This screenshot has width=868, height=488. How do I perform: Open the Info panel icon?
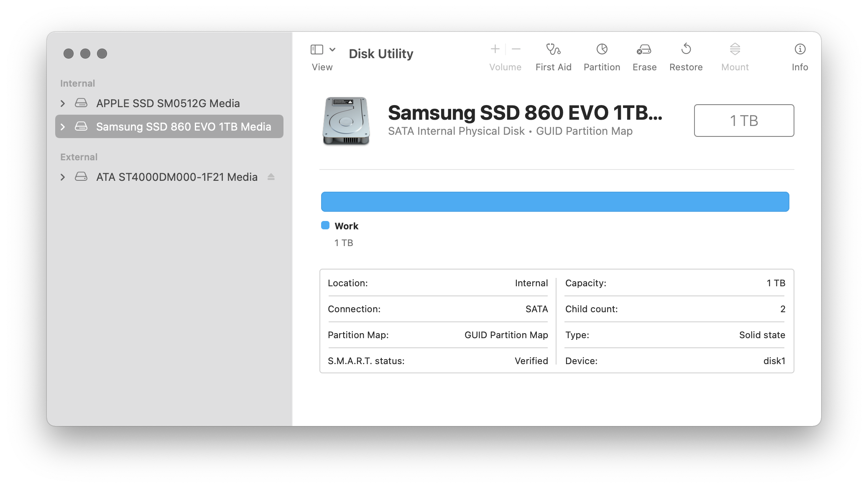point(799,50)
